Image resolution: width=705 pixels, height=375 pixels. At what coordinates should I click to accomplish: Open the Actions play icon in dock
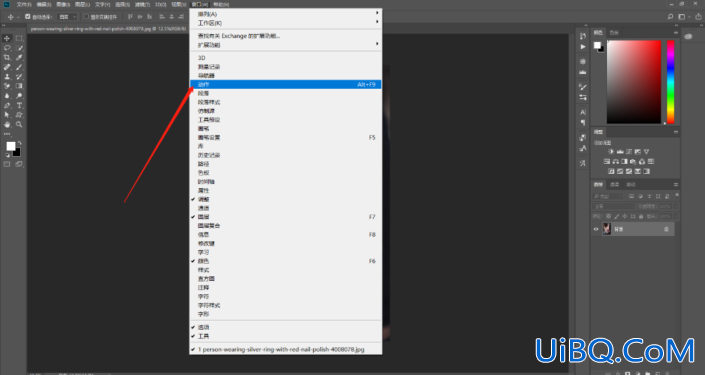point(583,47)
